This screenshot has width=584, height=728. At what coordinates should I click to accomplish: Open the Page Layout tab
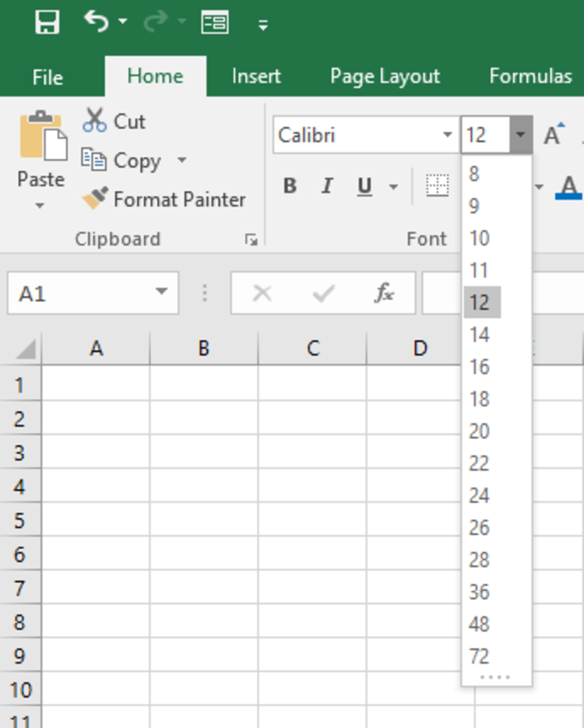[x=384, y=76]
